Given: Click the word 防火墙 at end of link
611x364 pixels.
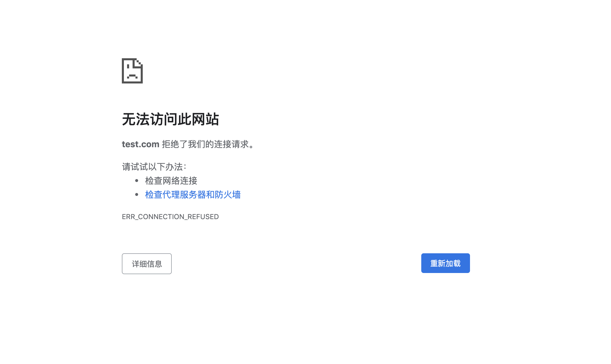Looking at the screenshot, I should click(228, 194).
